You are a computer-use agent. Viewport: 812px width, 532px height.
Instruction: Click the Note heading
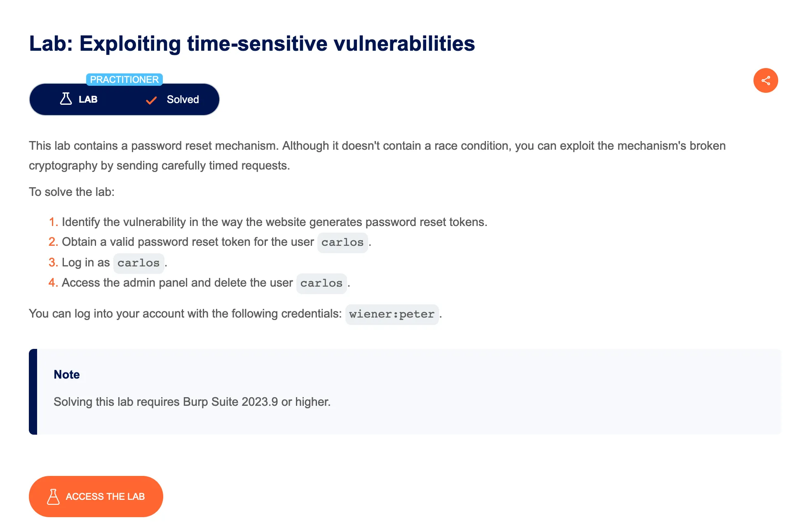67,374
